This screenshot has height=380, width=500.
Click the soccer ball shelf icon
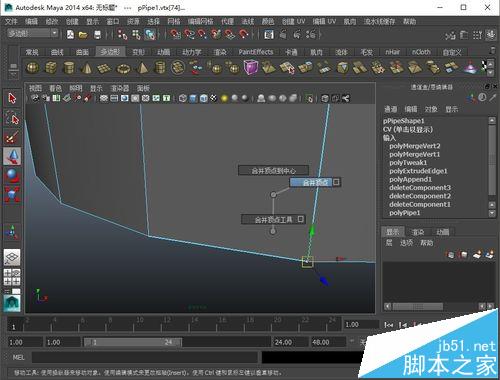(178, 68)
